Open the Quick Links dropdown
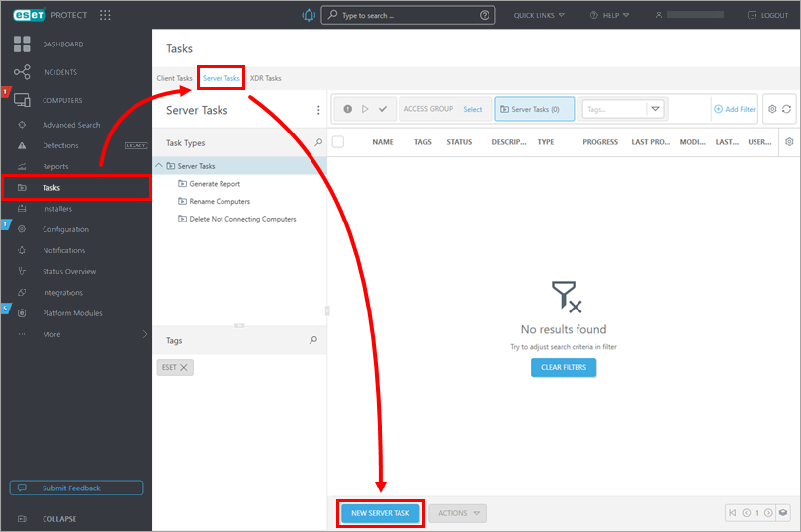 pyautogui.click(x=539, y=15)
